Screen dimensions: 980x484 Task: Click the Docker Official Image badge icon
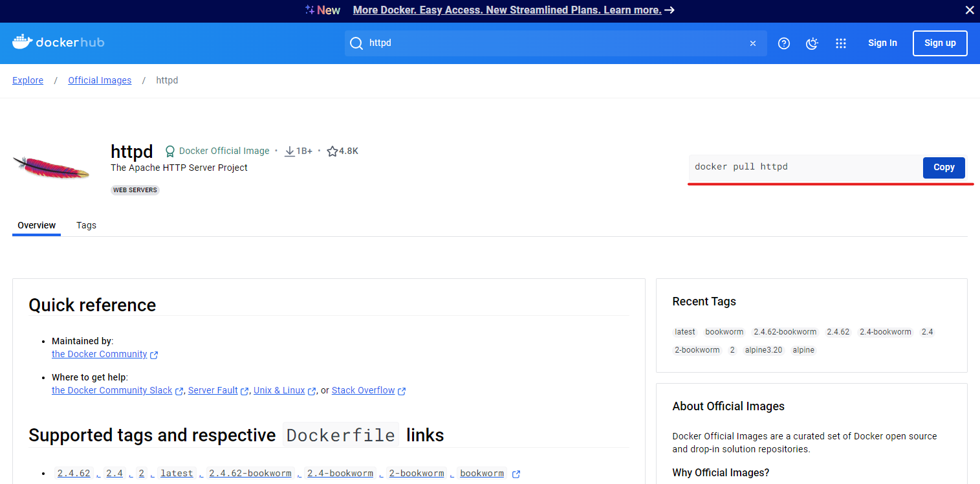[x=170, y=151]
